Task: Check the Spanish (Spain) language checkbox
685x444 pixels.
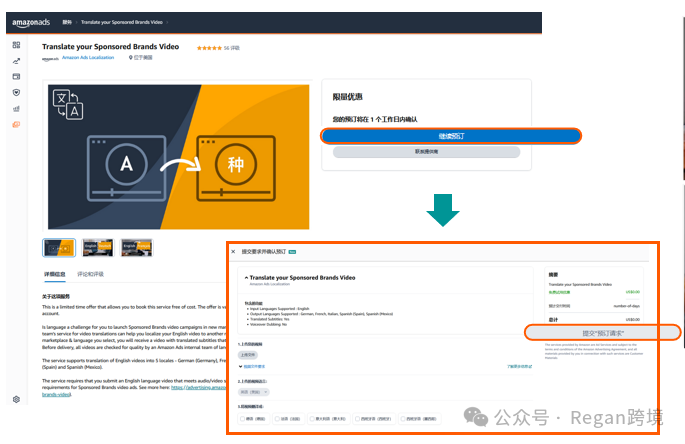Action: (357, 419)
